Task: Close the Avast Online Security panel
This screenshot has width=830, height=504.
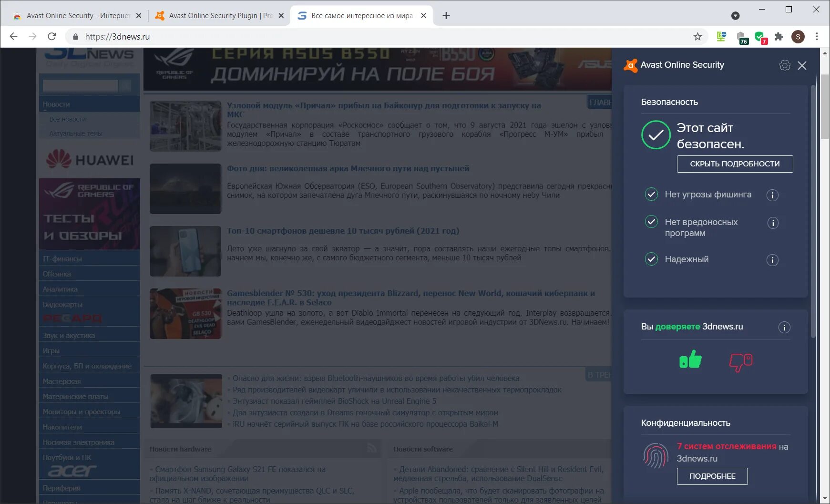Action: pyautogui.click(x=802, y=65)
